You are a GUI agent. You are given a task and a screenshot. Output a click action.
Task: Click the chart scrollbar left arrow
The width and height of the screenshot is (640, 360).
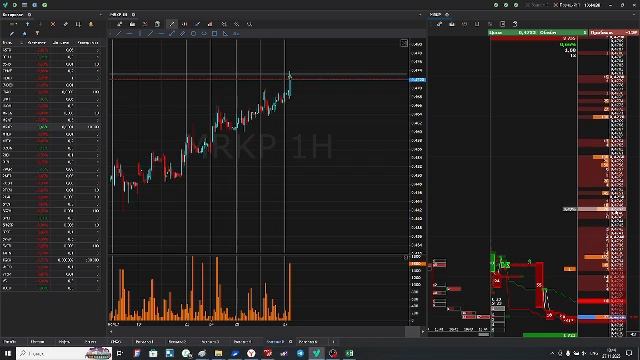coord(111,331)
